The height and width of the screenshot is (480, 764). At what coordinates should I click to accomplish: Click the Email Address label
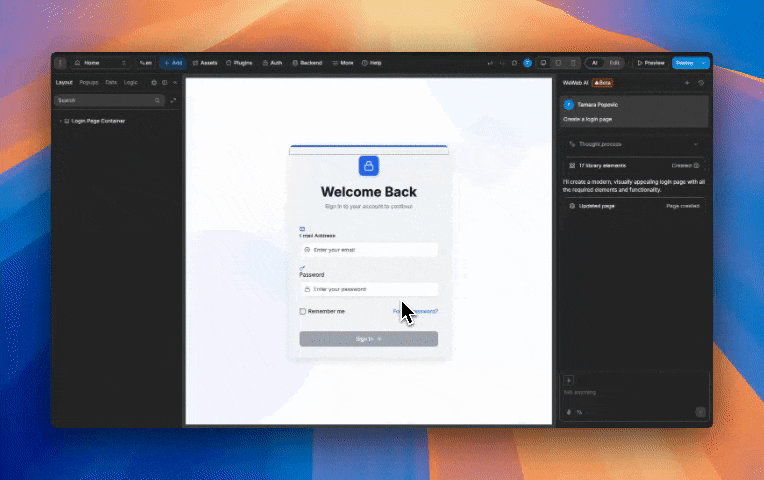click(x=318, y=236)
